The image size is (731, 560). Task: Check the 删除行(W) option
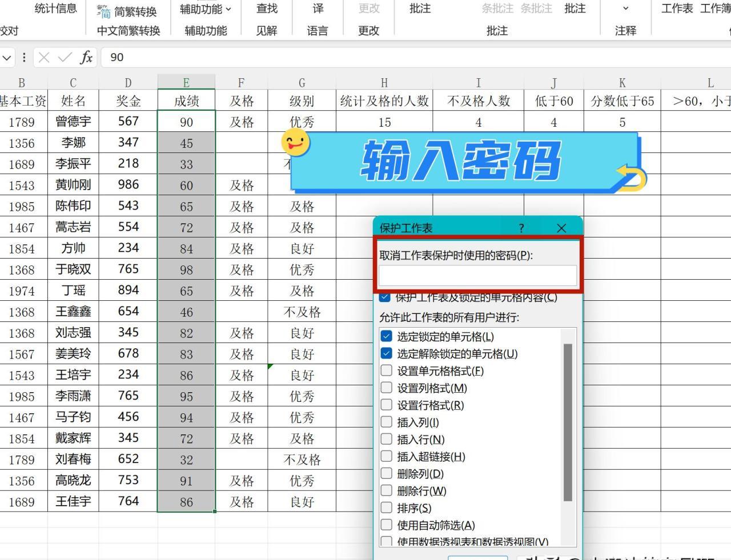387,490
